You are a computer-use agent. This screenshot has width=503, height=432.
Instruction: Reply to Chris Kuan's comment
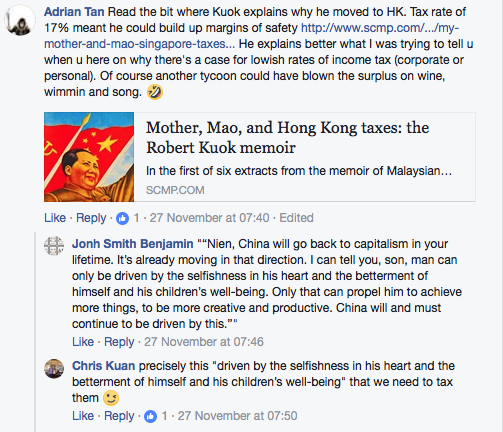119,416
